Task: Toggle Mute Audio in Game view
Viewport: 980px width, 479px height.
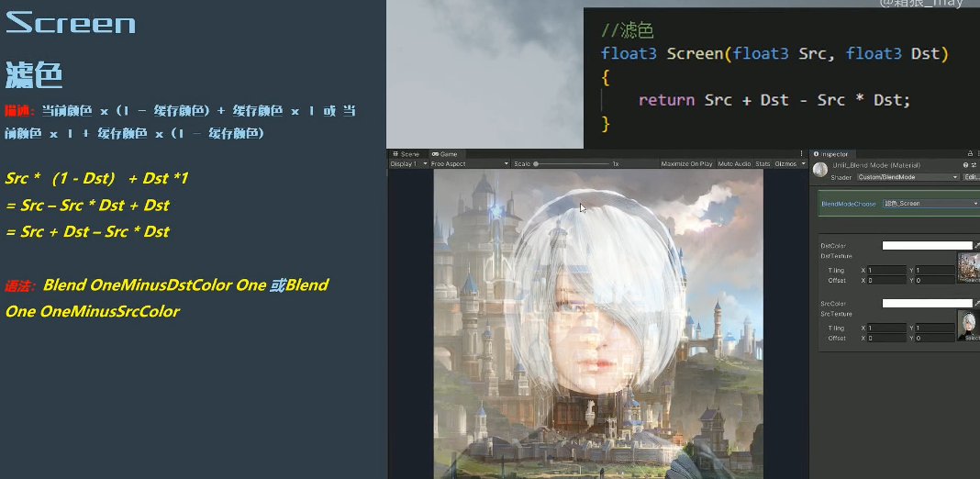Action: pyautogui.click(x=734, y=164)
